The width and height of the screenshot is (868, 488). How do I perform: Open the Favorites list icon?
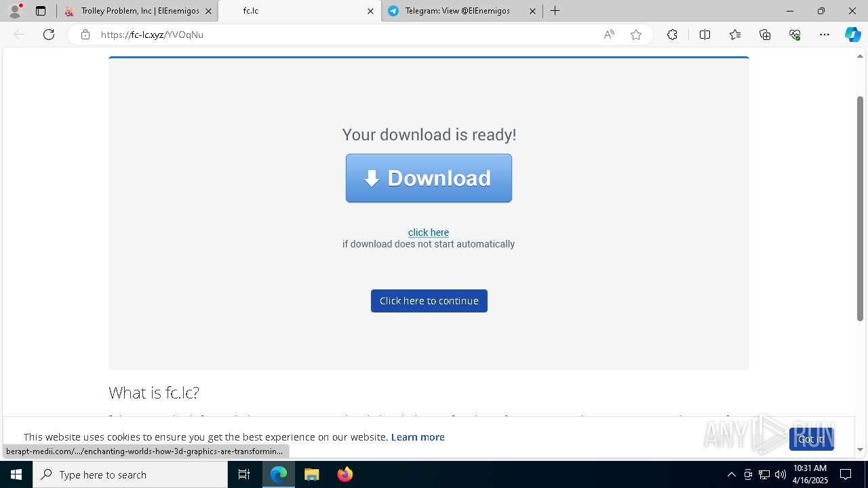[735, 35]
